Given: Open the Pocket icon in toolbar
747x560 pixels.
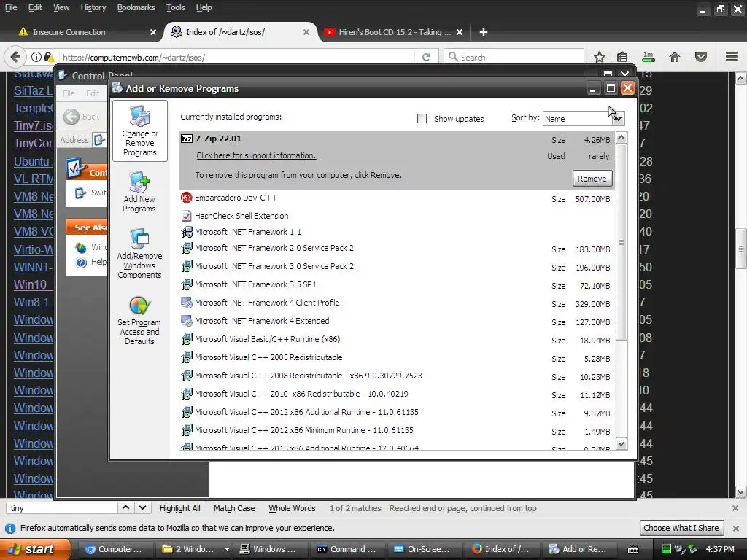Looking at the screenshot, I should coord(701,57).
